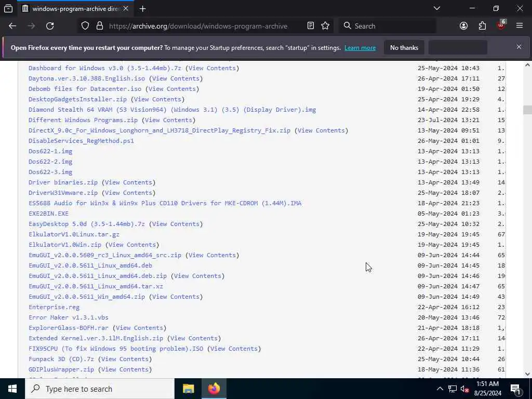Download EmuGUI_v2.0.0.5611_Linux_amd64.deb
This screenshot has width=532, height=399.
[x=90, y=265]
